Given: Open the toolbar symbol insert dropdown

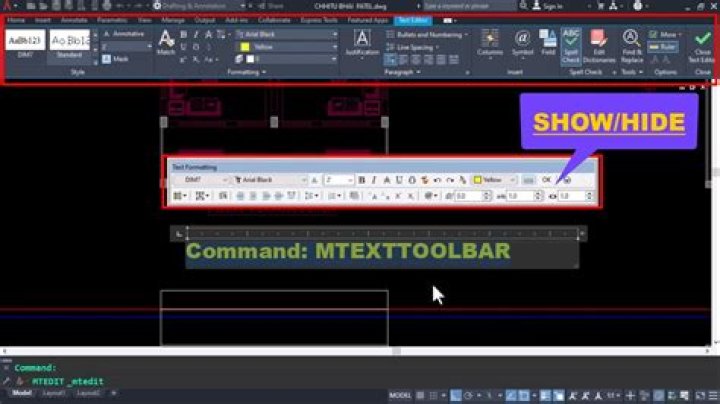Looking at the screenshot, I should coord(431,196).
